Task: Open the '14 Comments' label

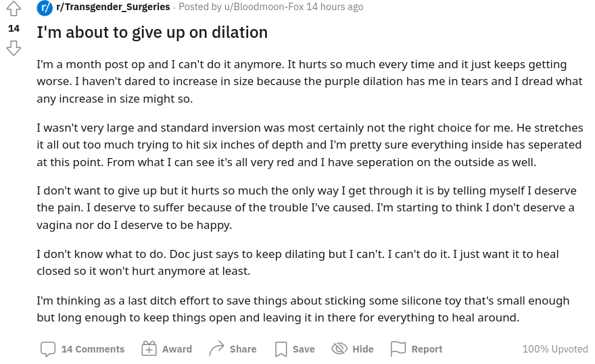Action: pyautogui.click(x=93, y=349)
